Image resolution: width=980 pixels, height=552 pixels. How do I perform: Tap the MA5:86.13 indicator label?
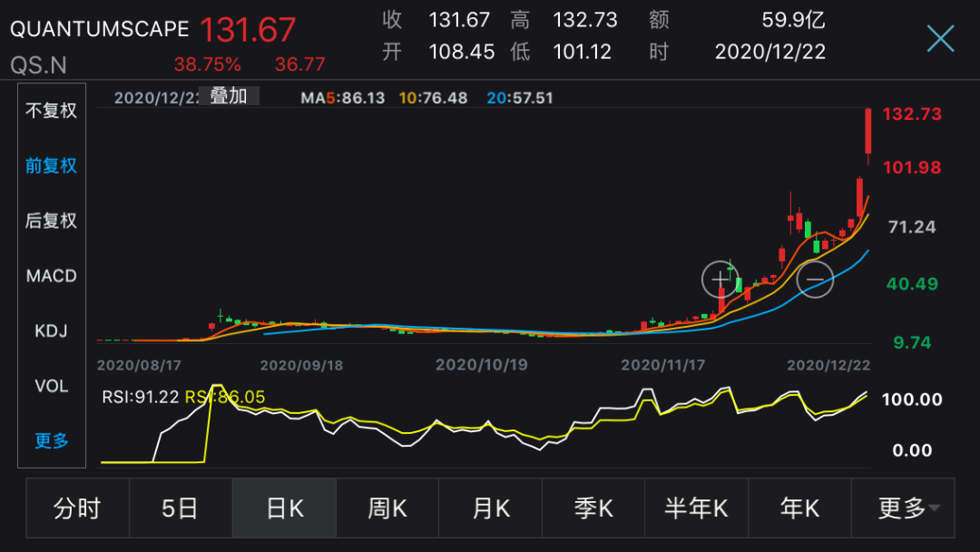342,98
